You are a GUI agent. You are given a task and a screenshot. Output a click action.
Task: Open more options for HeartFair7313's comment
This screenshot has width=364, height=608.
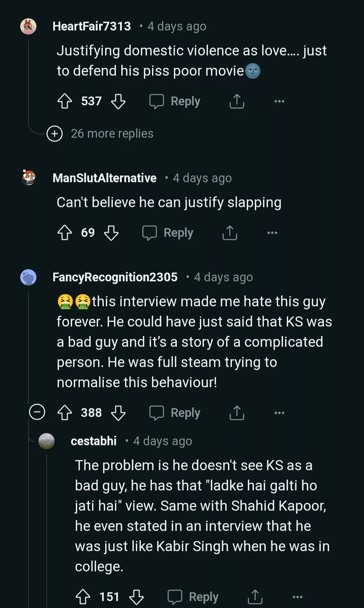[279, 101]
